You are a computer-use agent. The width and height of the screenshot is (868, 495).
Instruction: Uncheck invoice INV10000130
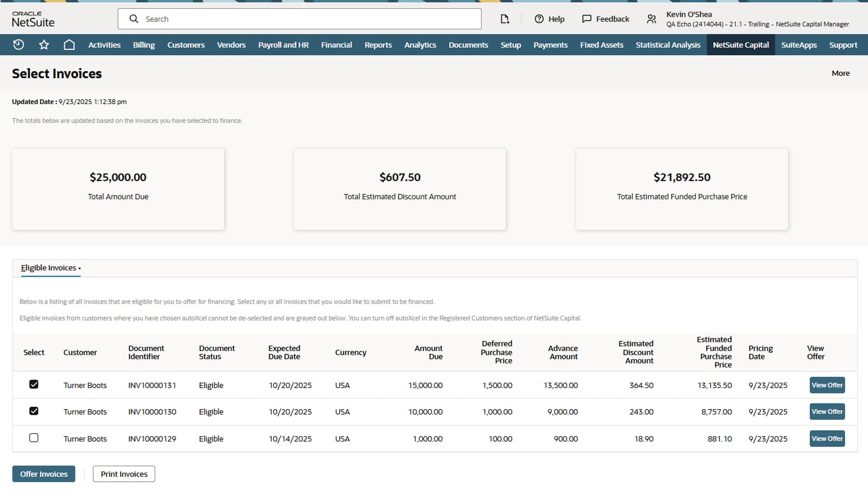(x=34, y=411)
